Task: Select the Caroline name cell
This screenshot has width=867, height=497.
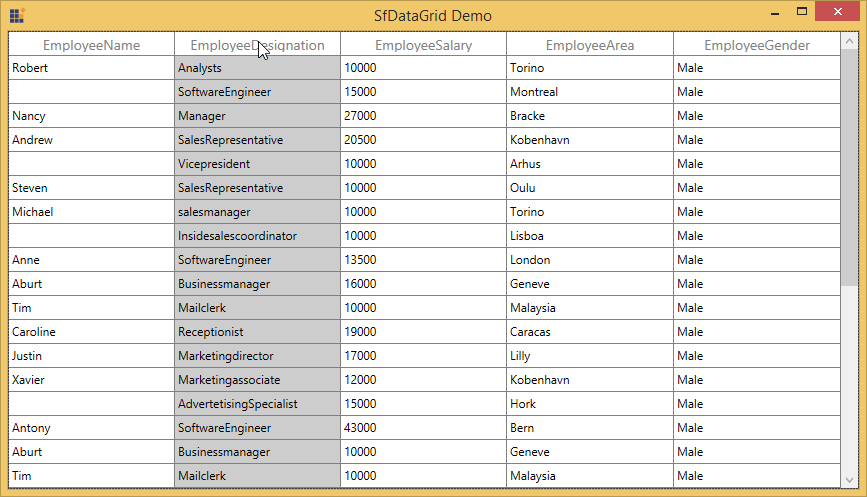Action: (x=91, y=332)
